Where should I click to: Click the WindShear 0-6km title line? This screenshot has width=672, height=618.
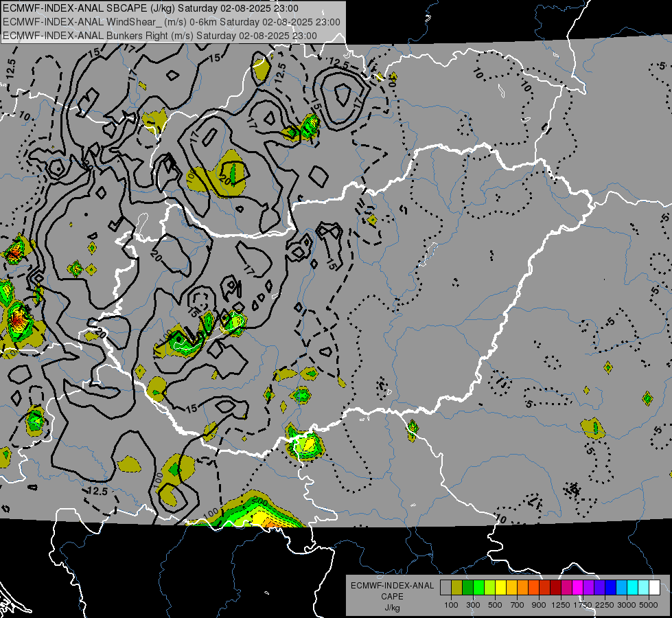coord(172,22)
